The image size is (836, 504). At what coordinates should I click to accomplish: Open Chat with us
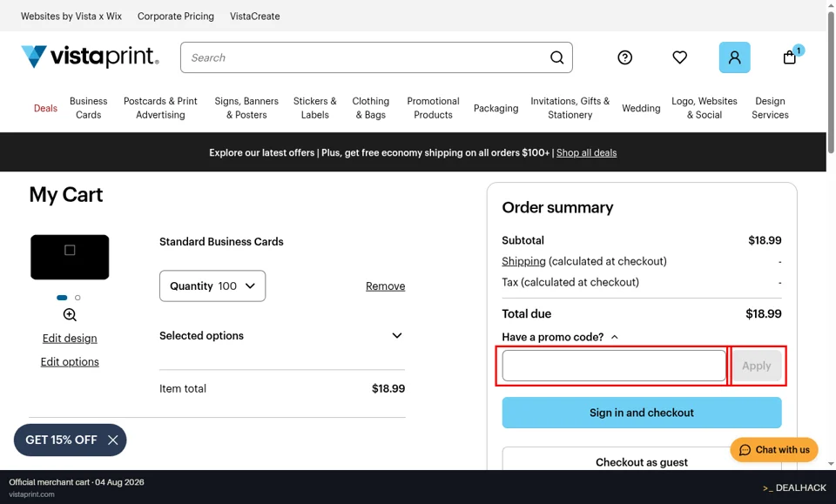773,450
